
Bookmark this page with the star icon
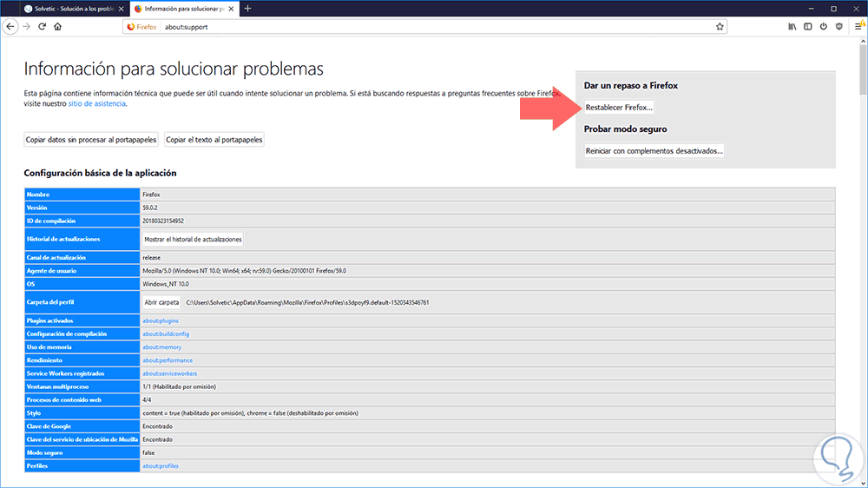coord(720,27)
